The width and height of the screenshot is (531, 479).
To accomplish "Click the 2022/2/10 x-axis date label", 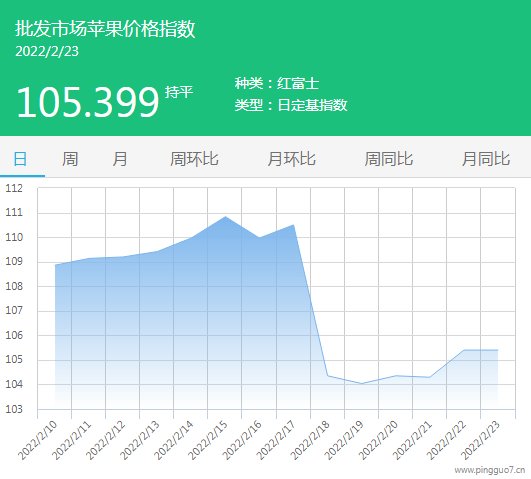I will 37,440.
